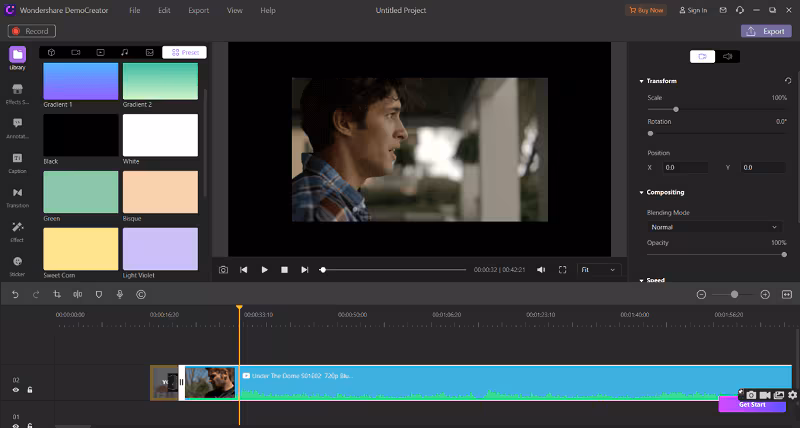Click the marker shield icon in the timeline toolbar

98,294
